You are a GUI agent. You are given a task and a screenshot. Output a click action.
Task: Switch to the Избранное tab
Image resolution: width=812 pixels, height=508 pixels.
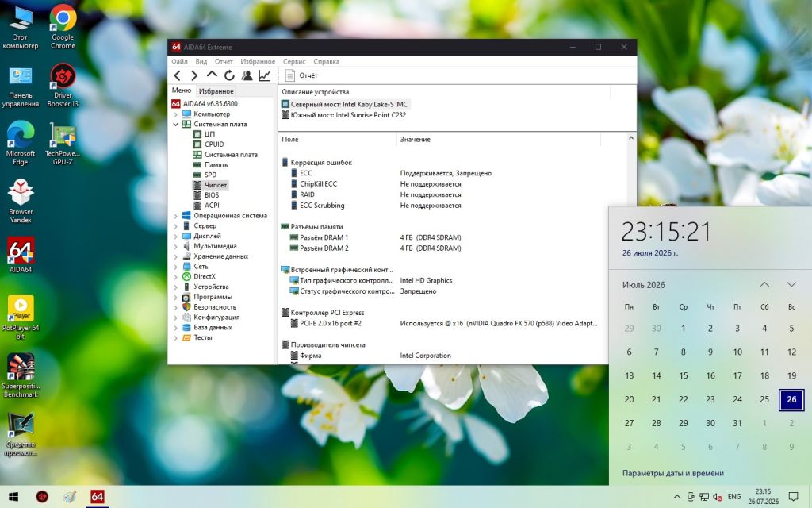216,90
